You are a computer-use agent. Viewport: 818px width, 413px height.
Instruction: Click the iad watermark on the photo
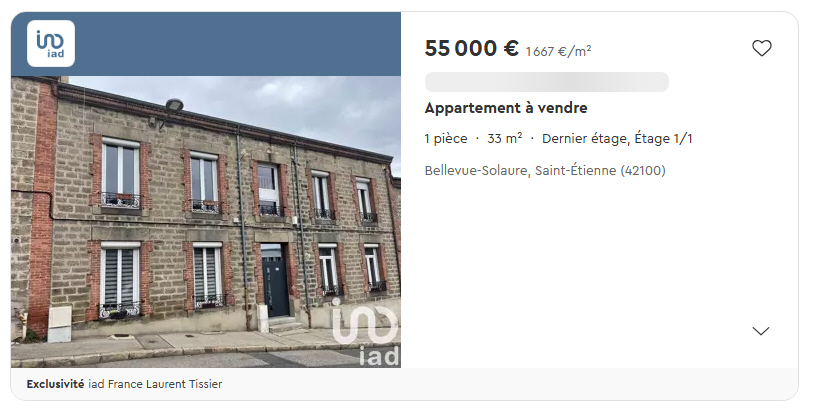pyautogui.click(x=366, y=332)
